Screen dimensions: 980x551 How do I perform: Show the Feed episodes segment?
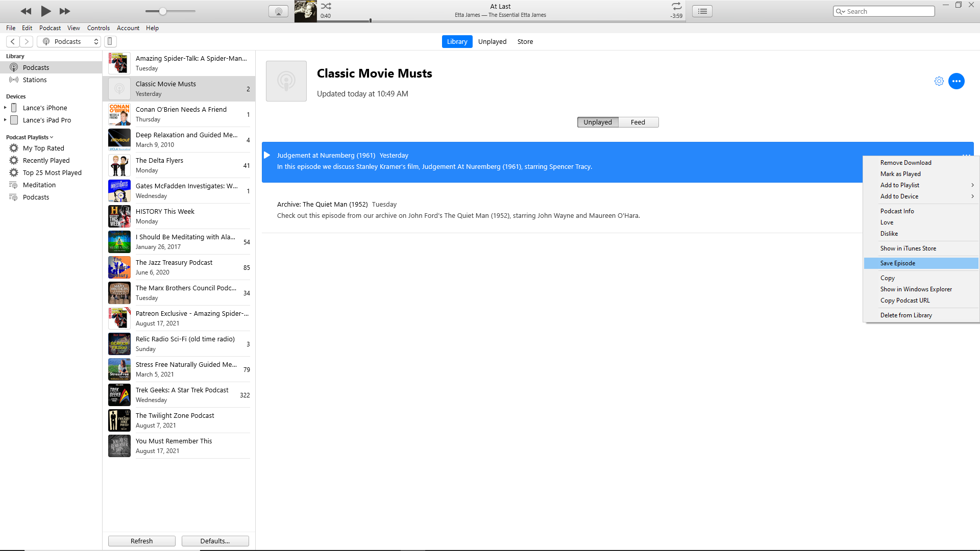tap(638, 122)
